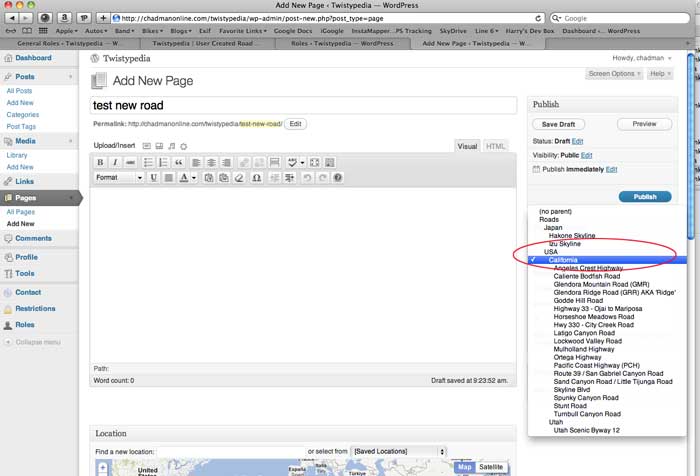Click the text color A button

[183, 178]
